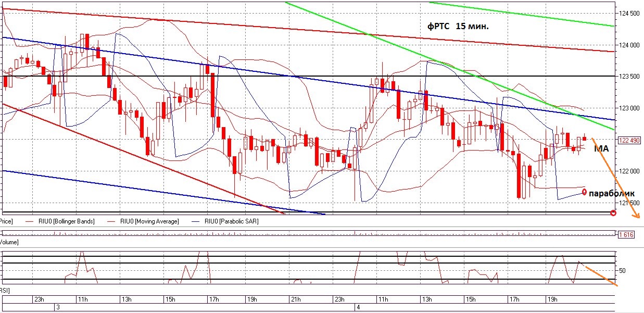Click the 124 500 price axis label
The image size is (644, 313).
click(629, 13)
